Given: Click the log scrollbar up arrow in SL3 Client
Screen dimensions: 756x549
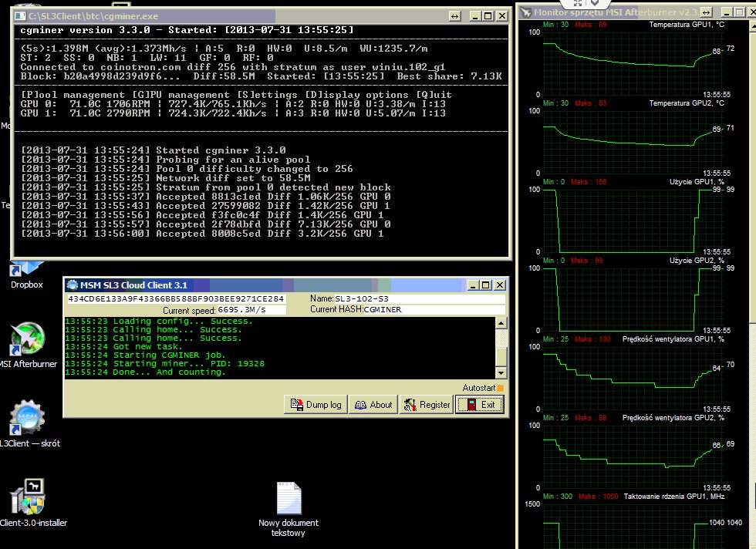Looking at the screenshot, I should (x=501, y=323).
